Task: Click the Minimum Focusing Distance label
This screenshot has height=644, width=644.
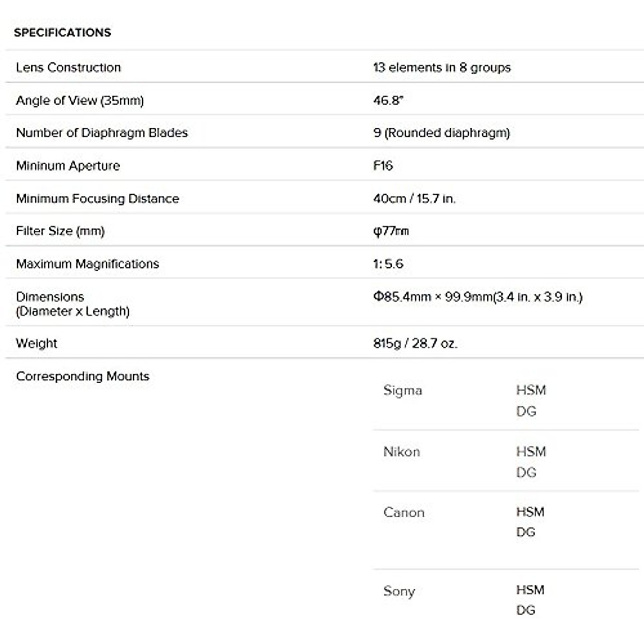Action: (97, 199)
